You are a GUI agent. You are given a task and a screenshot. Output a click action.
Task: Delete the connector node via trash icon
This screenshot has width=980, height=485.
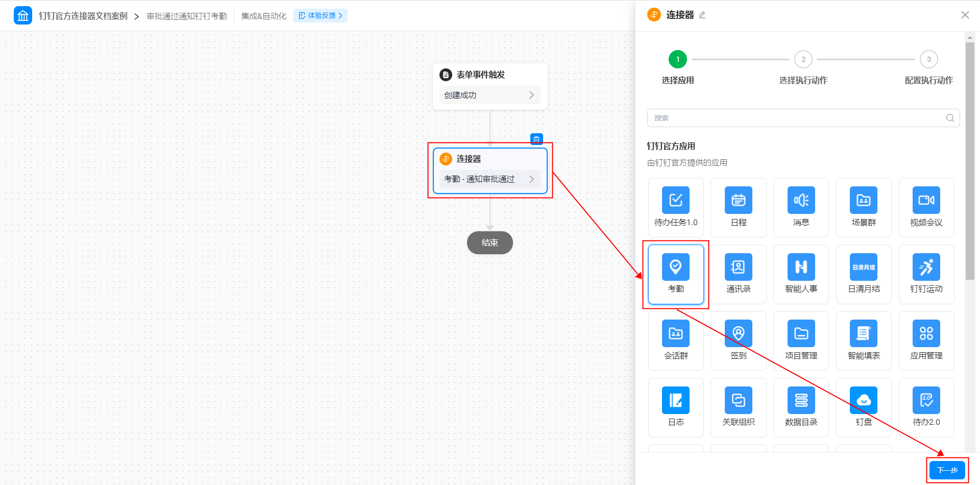(x=536, y=139)
